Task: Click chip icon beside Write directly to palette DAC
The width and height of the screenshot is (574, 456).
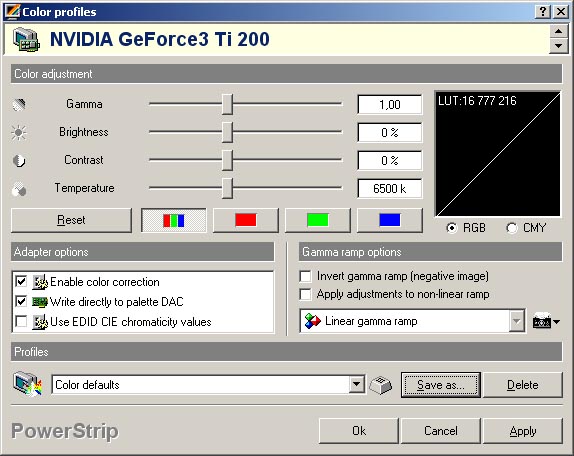Action: pos(40,302)
